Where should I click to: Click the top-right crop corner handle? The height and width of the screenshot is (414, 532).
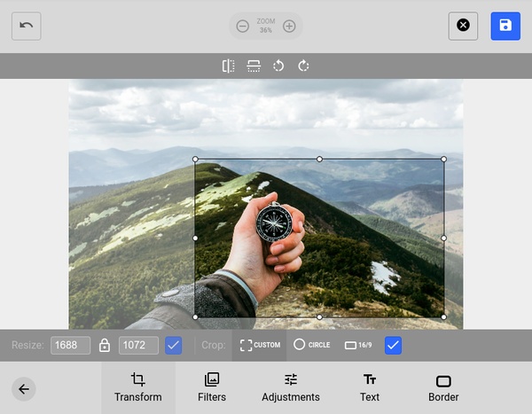444,160
